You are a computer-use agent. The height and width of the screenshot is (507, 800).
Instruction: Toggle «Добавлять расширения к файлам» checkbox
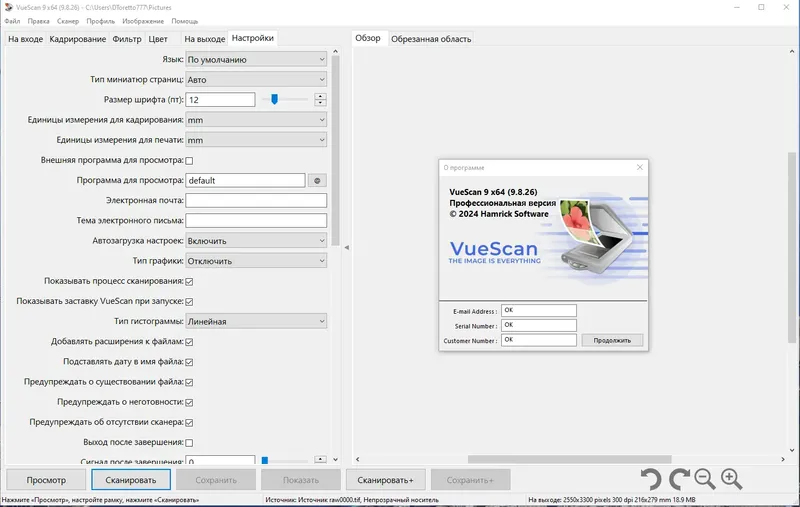[x=189, y=342]
